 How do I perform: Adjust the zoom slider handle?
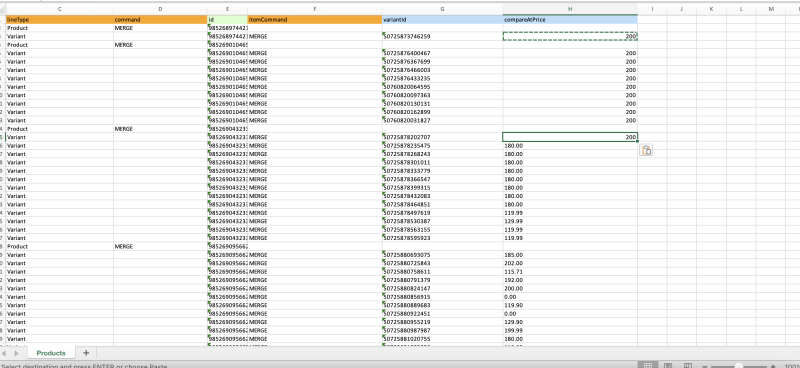click(x=738, y=365)
